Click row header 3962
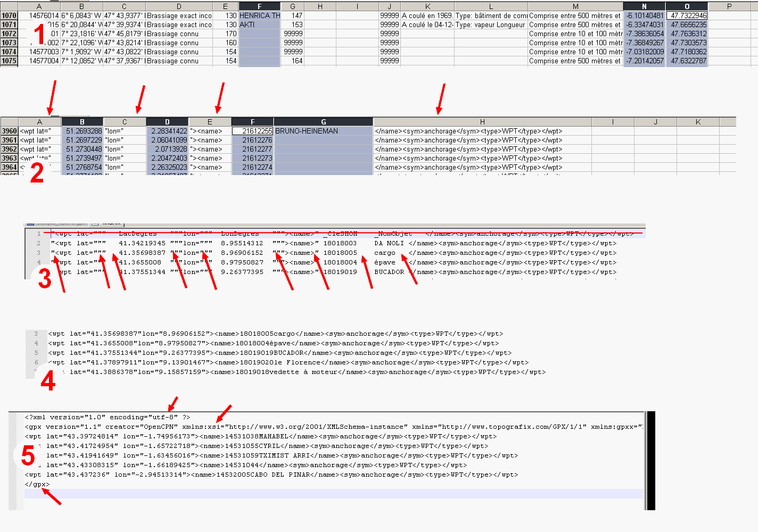The height and width of the screenshot is (532, 758). [x=10, y=149]
